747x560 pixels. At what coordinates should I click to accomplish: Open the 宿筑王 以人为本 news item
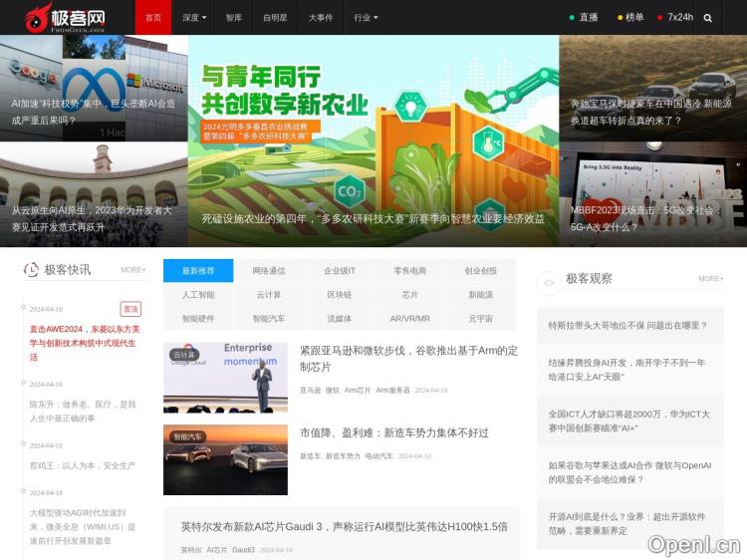[x=83, y=465]
